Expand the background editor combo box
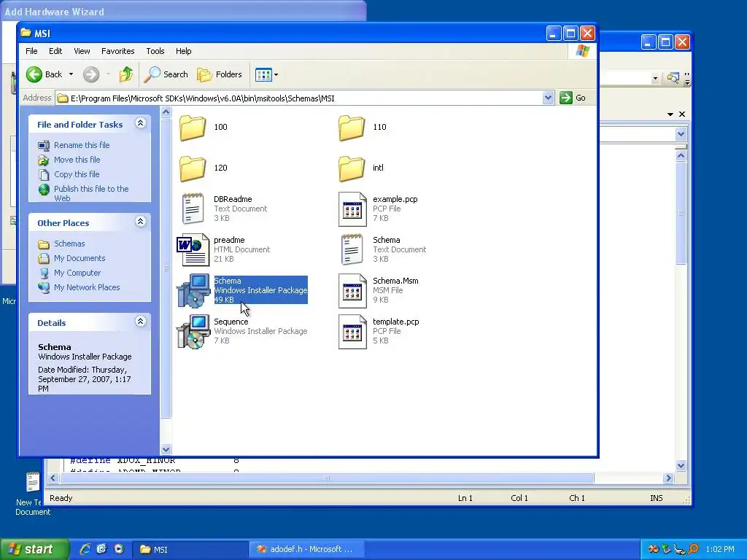 (681, 134)
